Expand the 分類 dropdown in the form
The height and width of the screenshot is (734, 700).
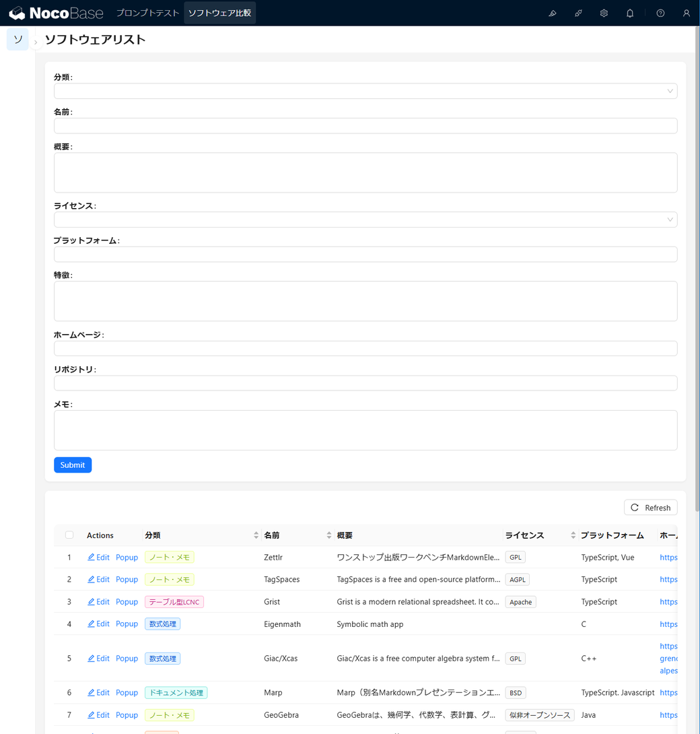pyautogui.click(x=365, y=91)
